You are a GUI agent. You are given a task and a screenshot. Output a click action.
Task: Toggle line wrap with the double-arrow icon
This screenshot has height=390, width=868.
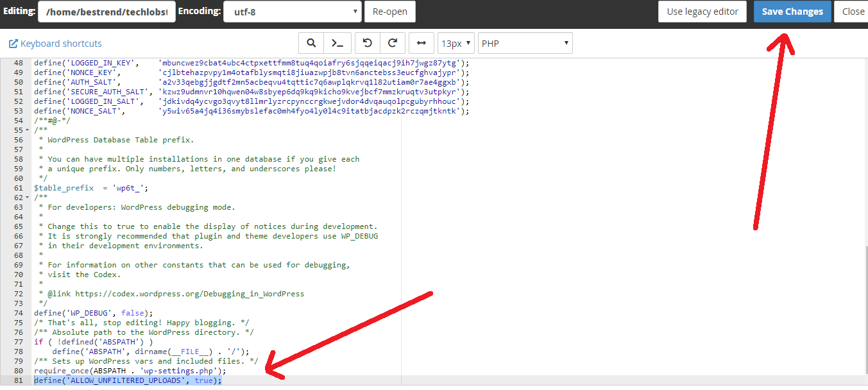[421, 43]
